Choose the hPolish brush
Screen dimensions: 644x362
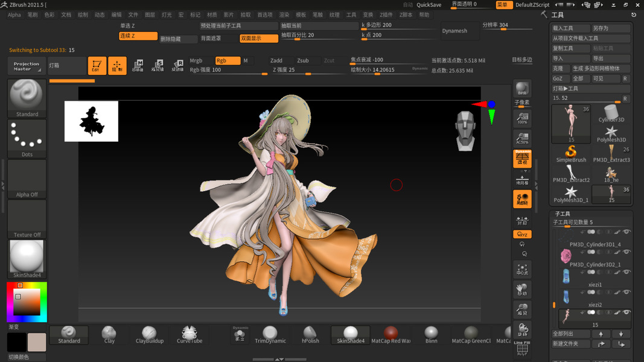pyautogui.click(x=310, y=335)
